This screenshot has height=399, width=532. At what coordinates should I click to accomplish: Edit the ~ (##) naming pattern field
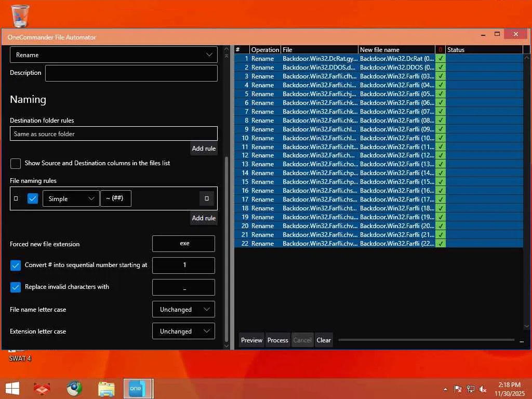(x=116, y=198)
